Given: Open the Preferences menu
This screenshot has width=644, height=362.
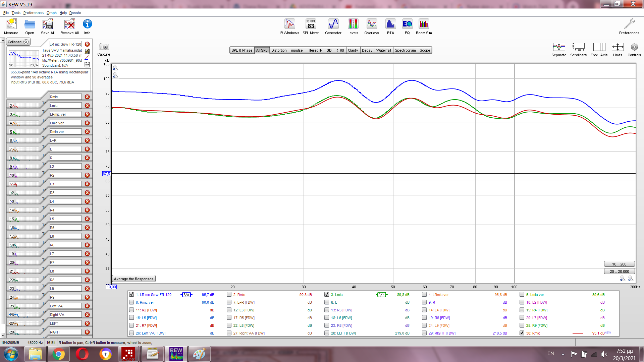Looking at the screenshot, I should coord(33,13).
